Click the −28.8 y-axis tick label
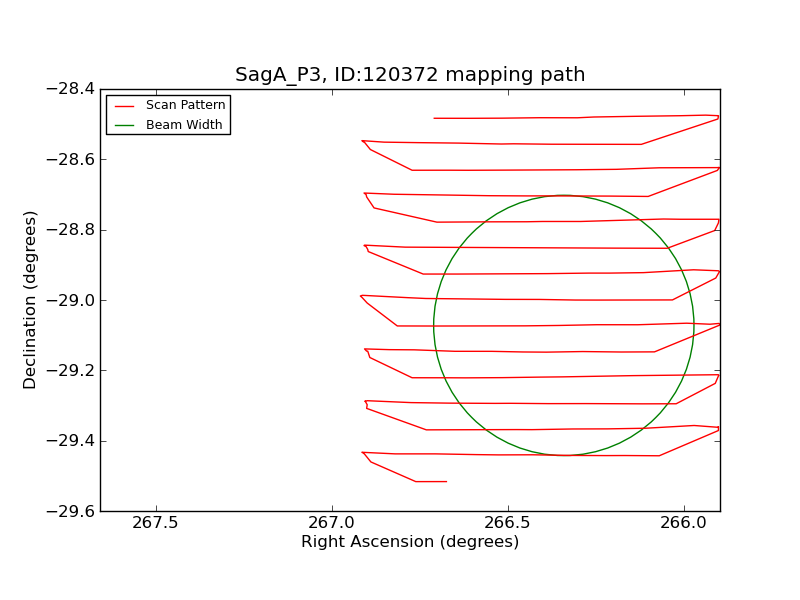The image size is (800, 600). [70, 230]
